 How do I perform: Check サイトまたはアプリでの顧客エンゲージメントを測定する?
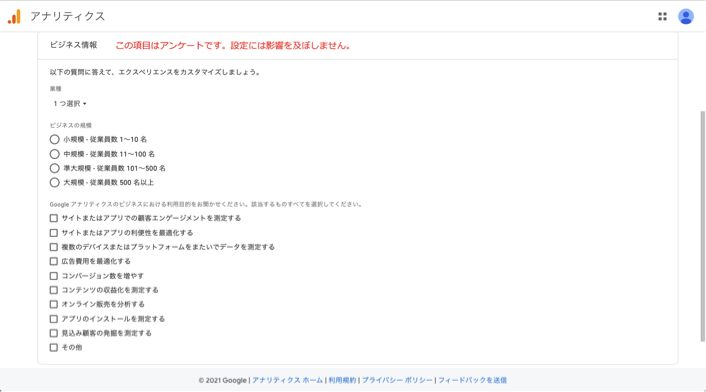pos(54,218)
